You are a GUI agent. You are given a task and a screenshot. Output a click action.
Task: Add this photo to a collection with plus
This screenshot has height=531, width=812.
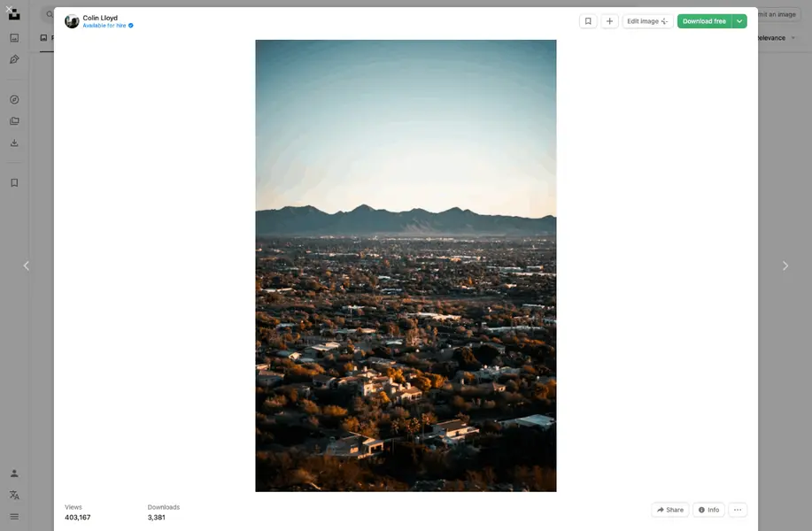609,20
